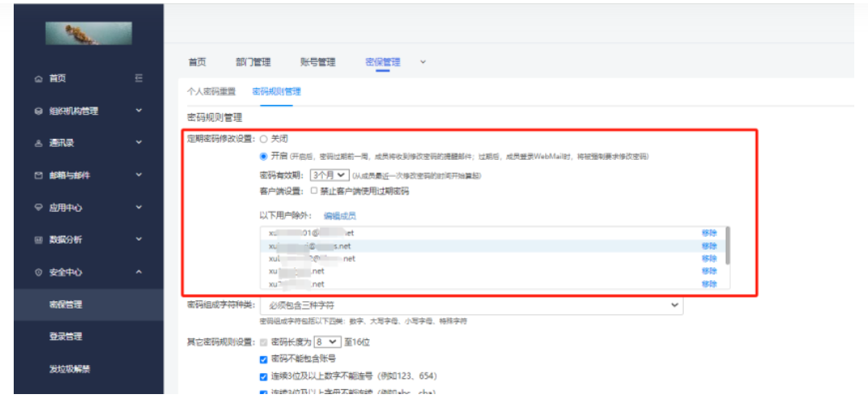Click 移除 for the fifth excluded user
This screenshot has height=407, width=868.
[x=709, y=284]
